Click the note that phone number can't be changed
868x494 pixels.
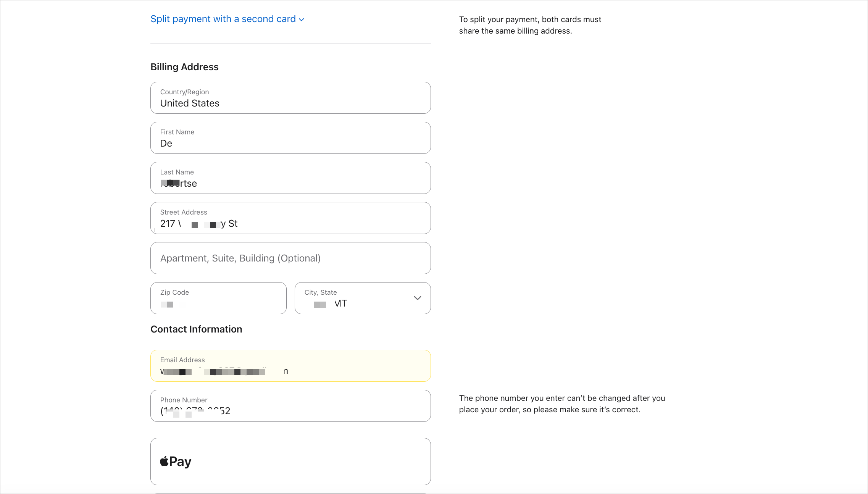click(x=562, y=404)
